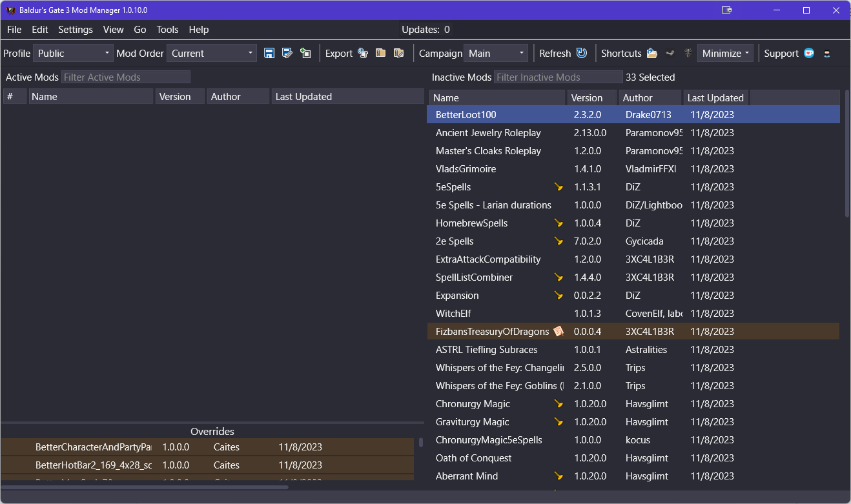Open the File menu
Viewport: 851px width, 504px height.
(x=14, y=30)
